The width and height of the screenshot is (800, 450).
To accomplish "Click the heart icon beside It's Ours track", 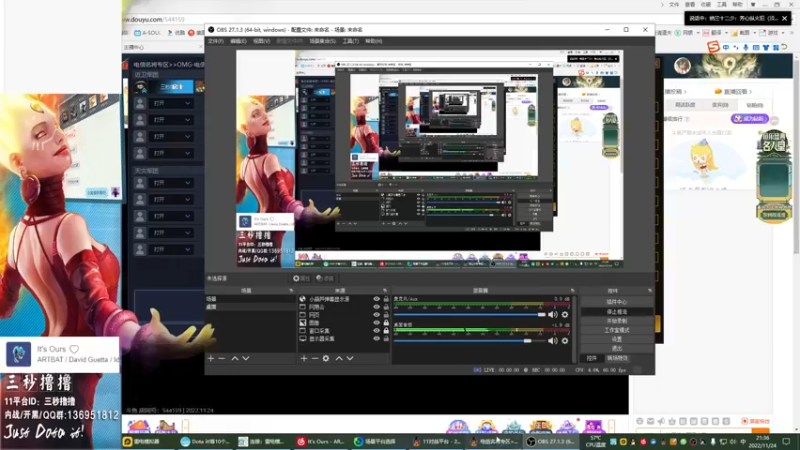I will [74, 349].
